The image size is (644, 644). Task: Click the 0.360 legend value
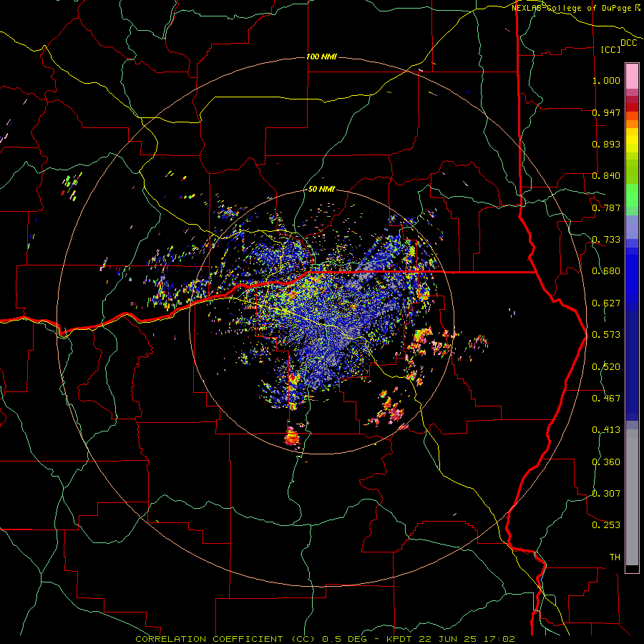[606, 462]
